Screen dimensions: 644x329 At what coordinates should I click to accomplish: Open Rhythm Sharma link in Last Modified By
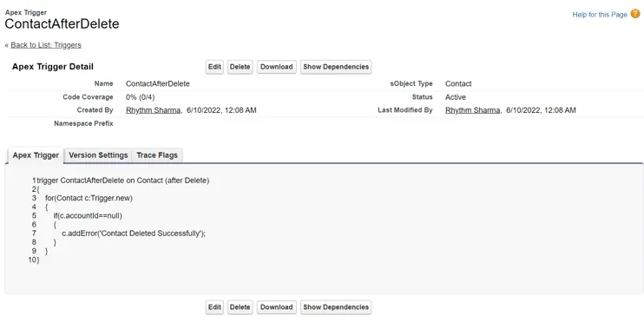pos(473,110)
